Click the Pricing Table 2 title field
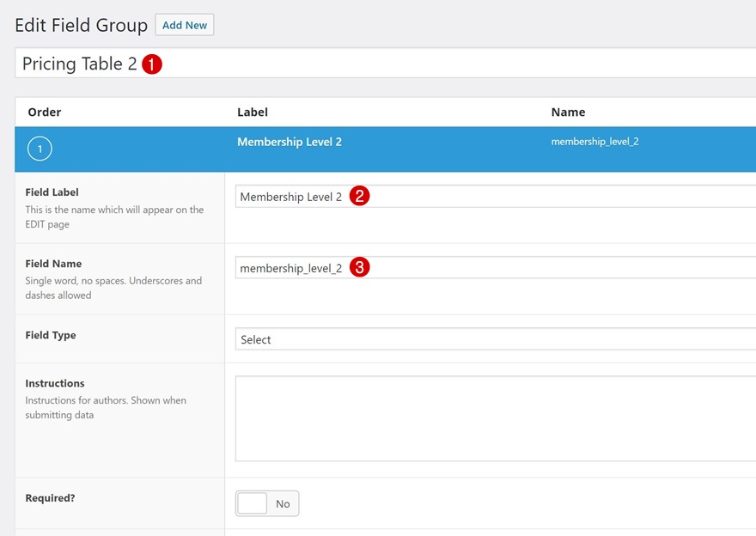756x536 pixels. pyautogui.click(x=430, y=64)
